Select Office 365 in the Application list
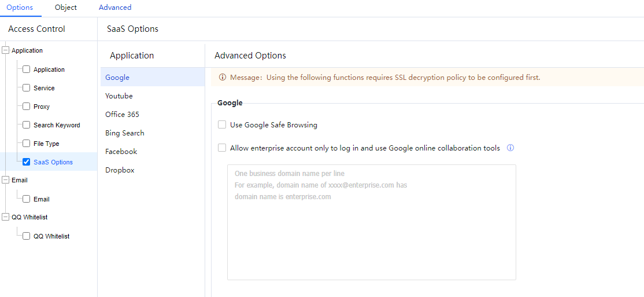644x297 pixels. (122, 115)
